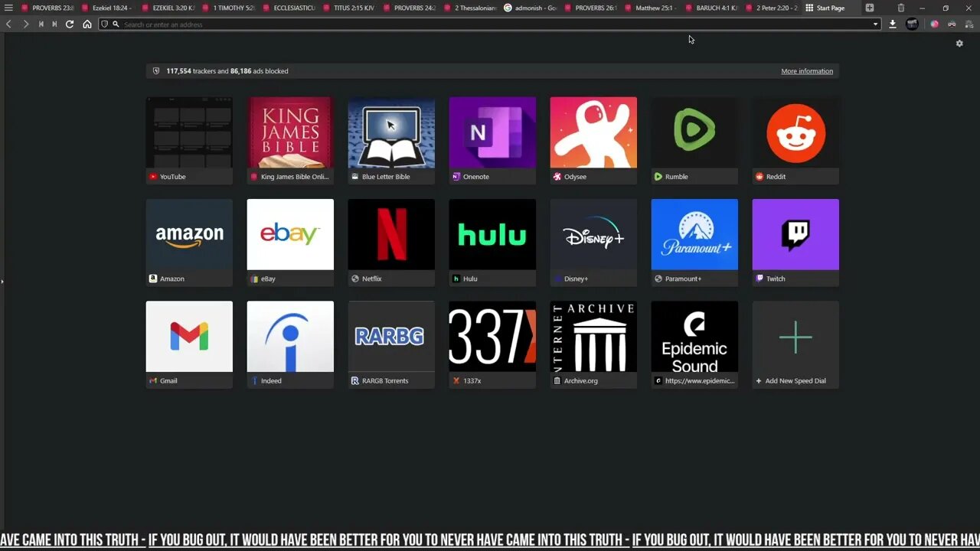Expand the side panel toggle at left edge

[x=2, y=282]
